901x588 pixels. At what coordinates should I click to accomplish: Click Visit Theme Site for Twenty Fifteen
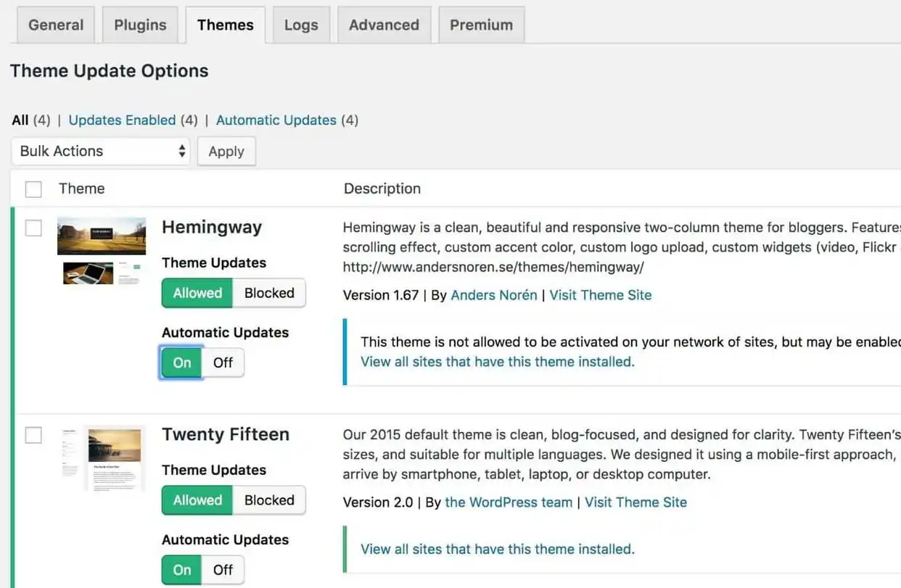(635, 502)
